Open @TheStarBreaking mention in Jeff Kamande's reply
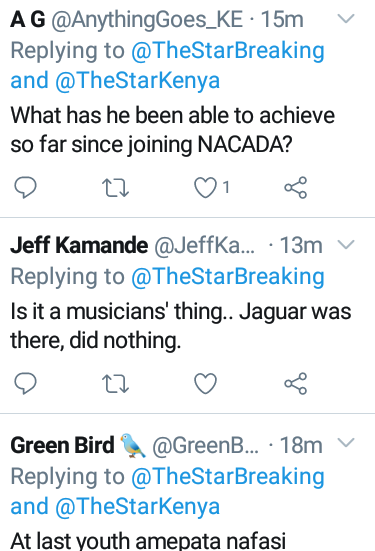The width and height of the screenshot is (375, 551). (x=228, y=277)
